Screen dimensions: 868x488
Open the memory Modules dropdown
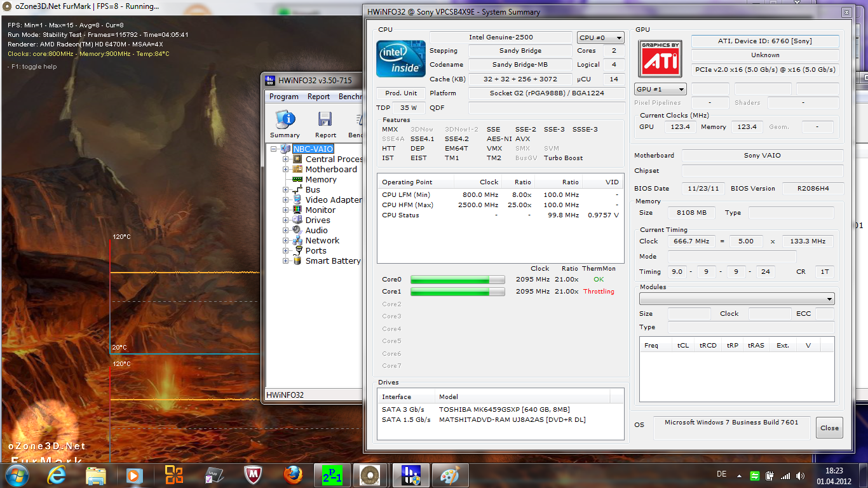(737, 299)
